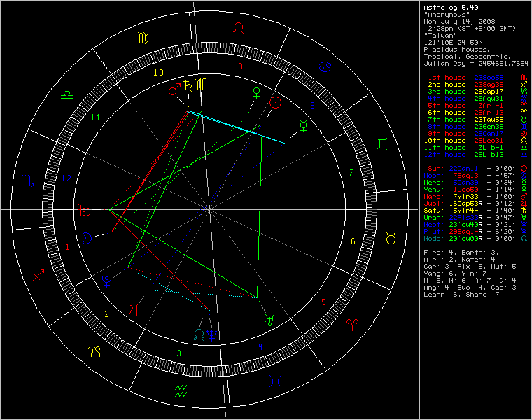Viewport: 532px width, 420px height.
Task: Select the Cancer sign glyph on the wheel
Action: click(325, 66)
